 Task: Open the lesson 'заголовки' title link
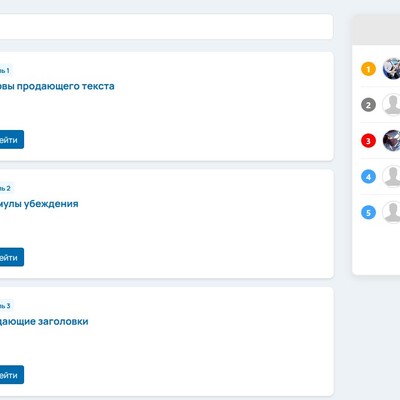(x=44, y=322)
